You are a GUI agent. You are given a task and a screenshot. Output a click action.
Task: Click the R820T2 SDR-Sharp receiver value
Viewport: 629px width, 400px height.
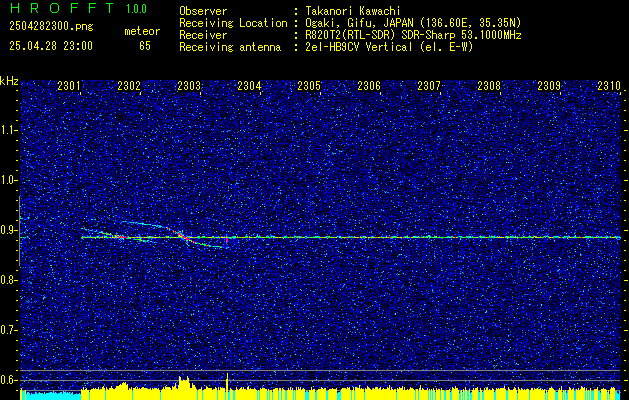point(413,35)
